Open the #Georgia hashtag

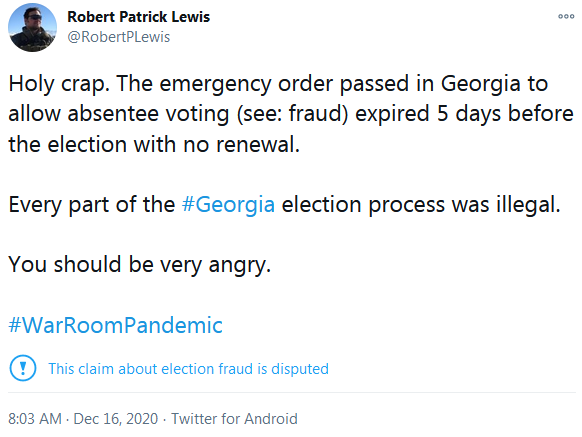pos(228,204)
